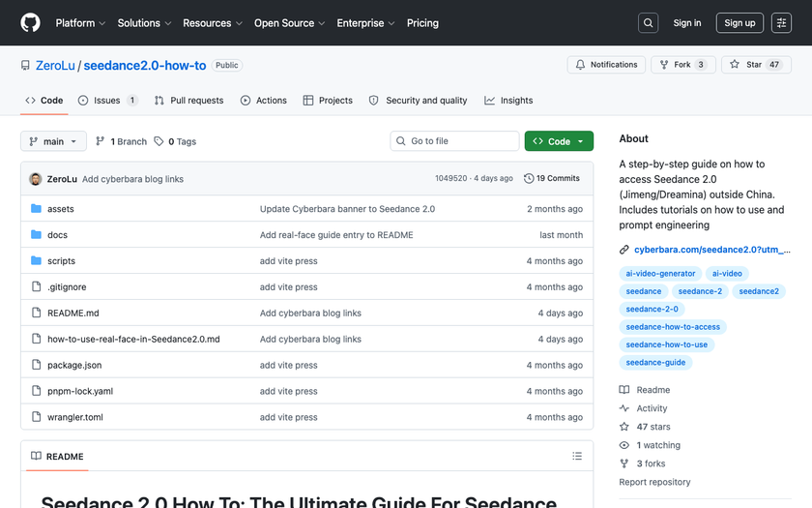Click the 47 stars link in sidebar
Viewport: 812px width, 508px height.
click(653, 427)
